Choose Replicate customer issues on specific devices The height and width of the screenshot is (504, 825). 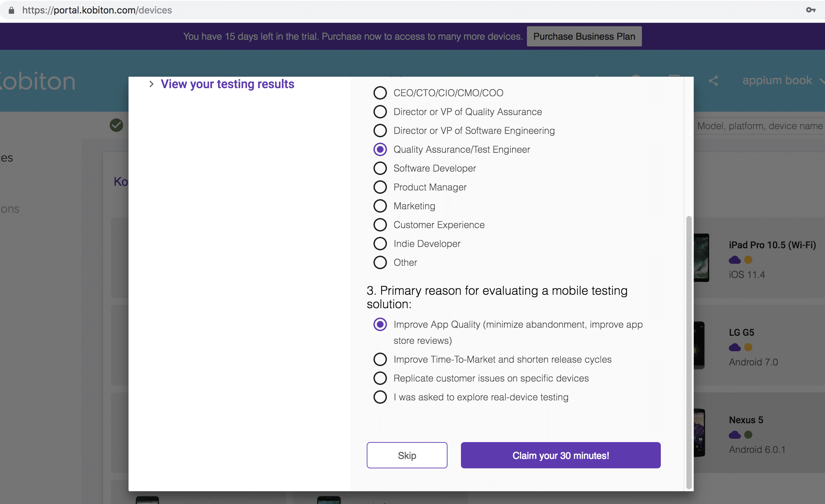[x=380, y=378]
